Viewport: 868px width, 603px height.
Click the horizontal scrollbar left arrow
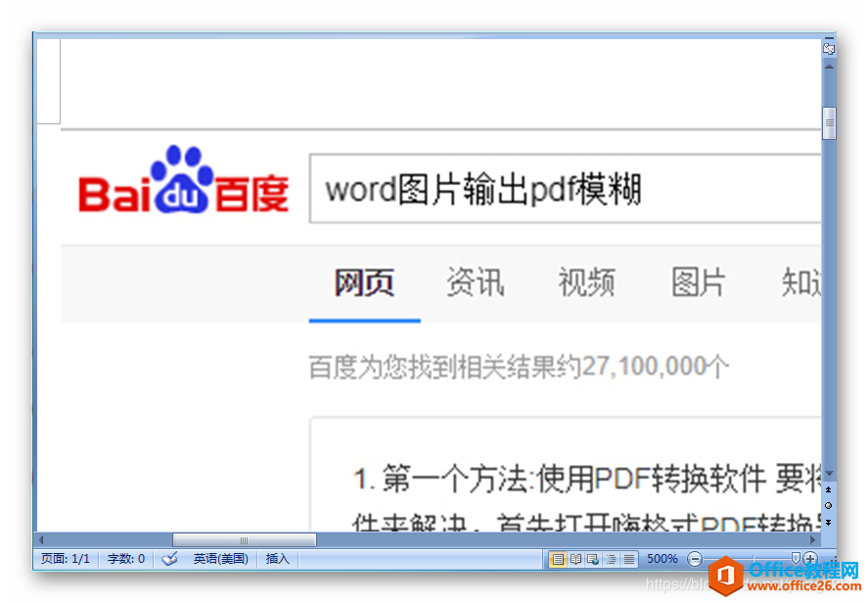coord(41,539)
